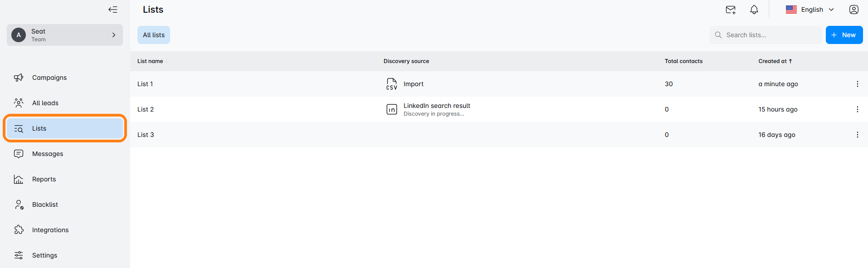Open notifications bell
Screen dimensions: 868x268
click(x=754, y=10)
